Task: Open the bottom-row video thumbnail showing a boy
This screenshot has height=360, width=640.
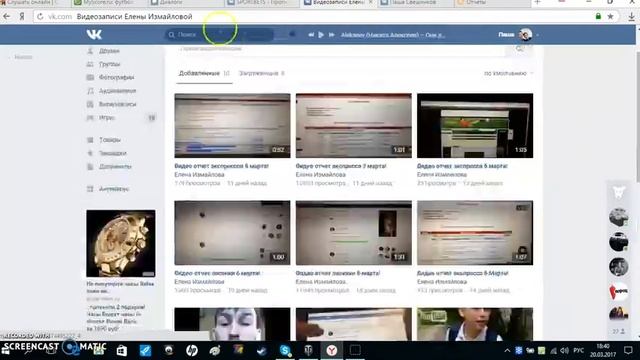Action: pyautogui.click(x=475, y=324)
